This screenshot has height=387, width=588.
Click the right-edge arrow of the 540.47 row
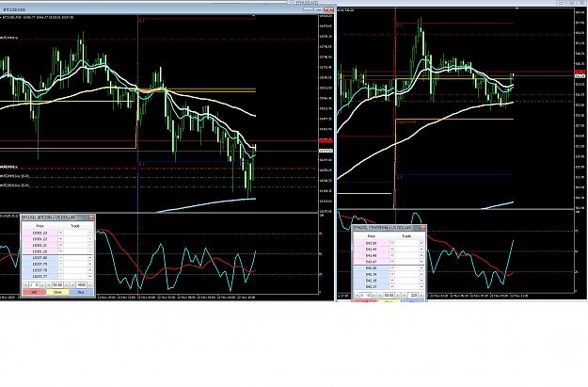pos(421,261)
